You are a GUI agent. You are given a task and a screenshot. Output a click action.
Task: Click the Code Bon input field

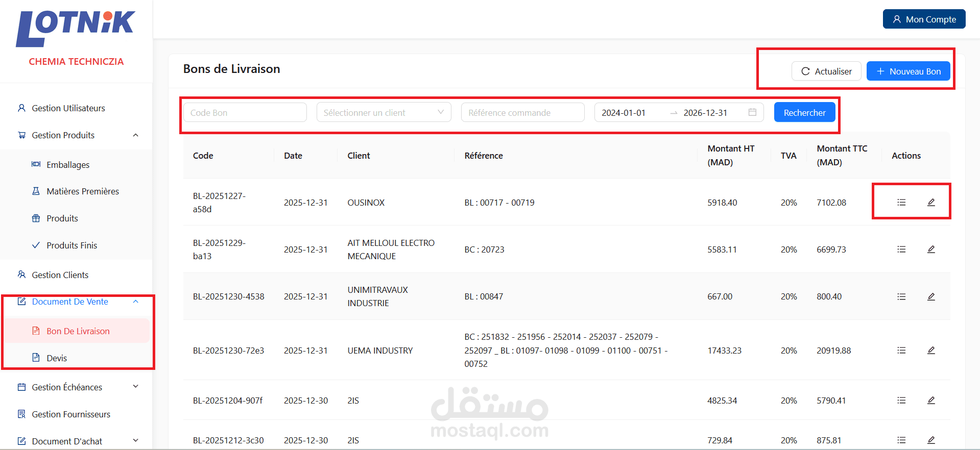point(245,112)
